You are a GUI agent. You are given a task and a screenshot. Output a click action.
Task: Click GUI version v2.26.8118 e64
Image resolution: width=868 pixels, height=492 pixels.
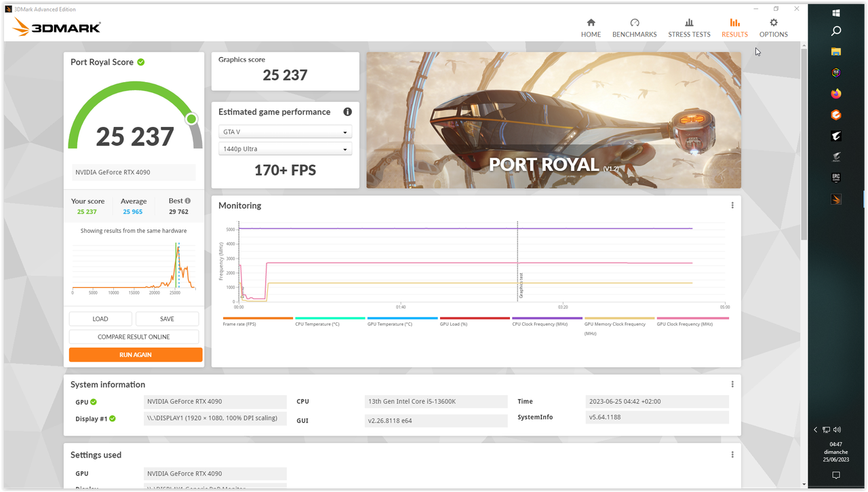[x=436, y=421]
